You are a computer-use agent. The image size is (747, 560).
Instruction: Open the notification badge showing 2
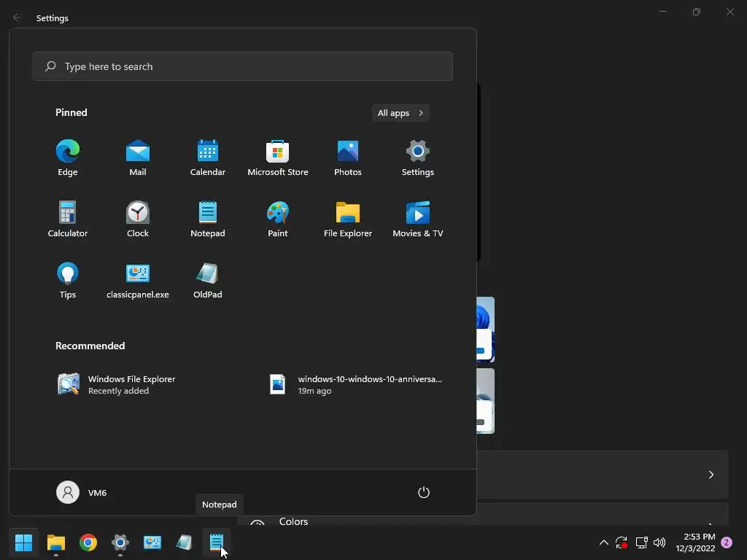(727, 542)
